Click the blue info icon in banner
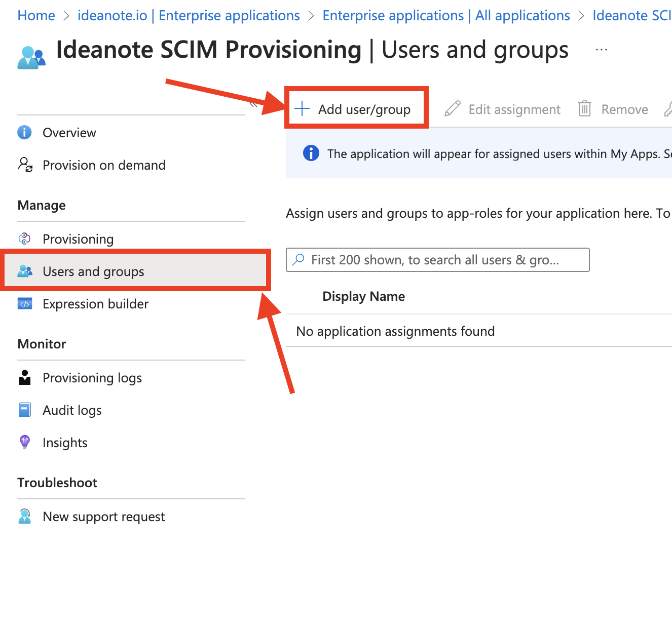The height and width of the screenshot is (630, 672). (311, 153)
